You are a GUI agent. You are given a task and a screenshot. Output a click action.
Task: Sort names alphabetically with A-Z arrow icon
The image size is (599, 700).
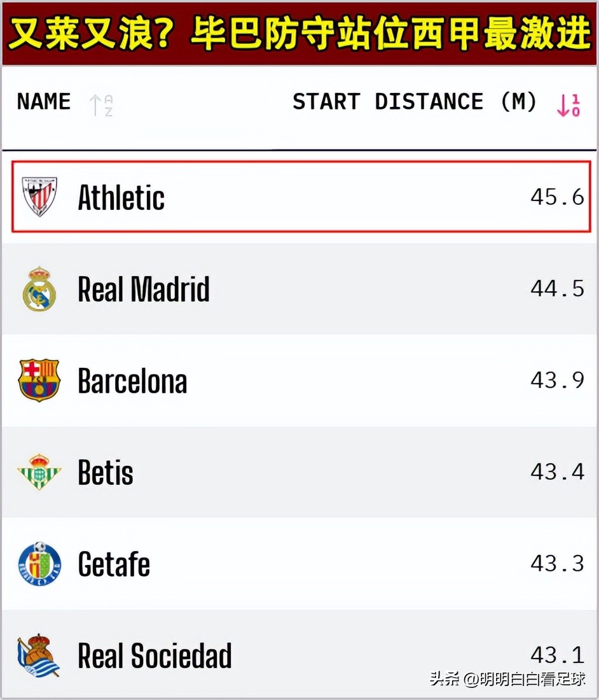101,104
